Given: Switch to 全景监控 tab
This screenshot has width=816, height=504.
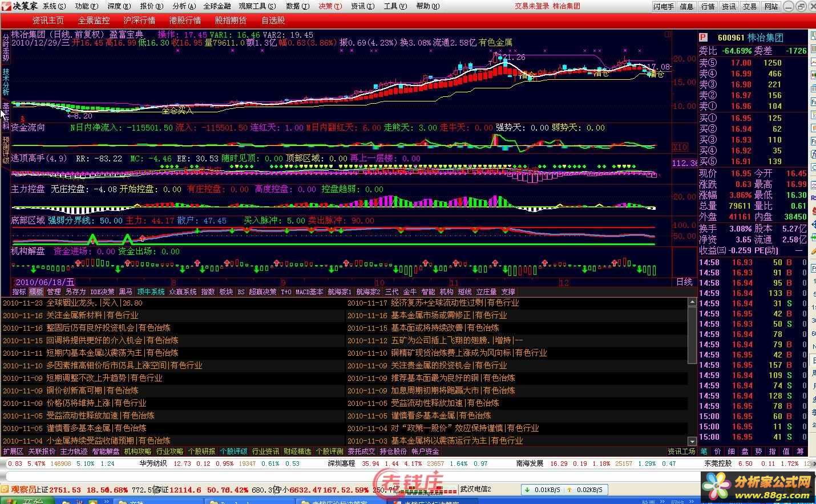Looking at the screenshot, I should pyautogui.click(x=94, y=21).
